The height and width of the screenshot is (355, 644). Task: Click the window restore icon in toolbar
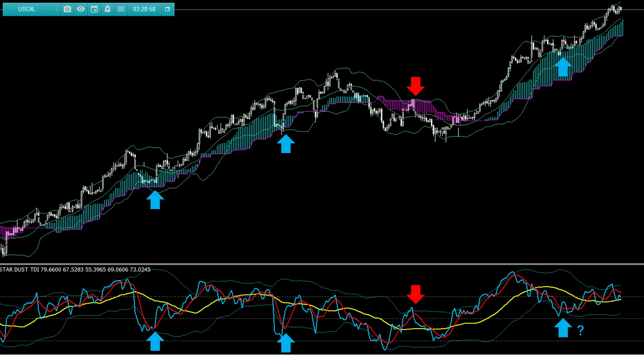167,9
